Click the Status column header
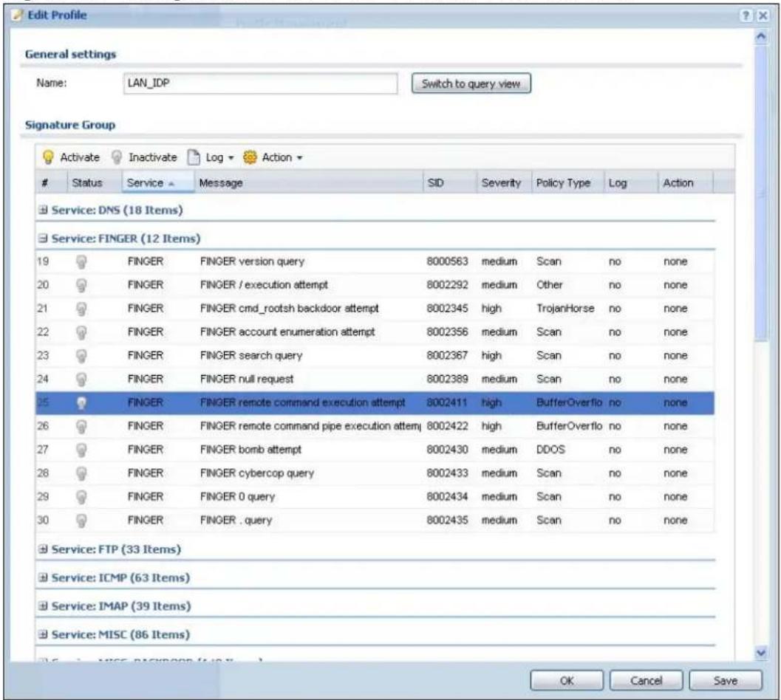781x700 pixels. pyautogui.click(x=94, y=182)
